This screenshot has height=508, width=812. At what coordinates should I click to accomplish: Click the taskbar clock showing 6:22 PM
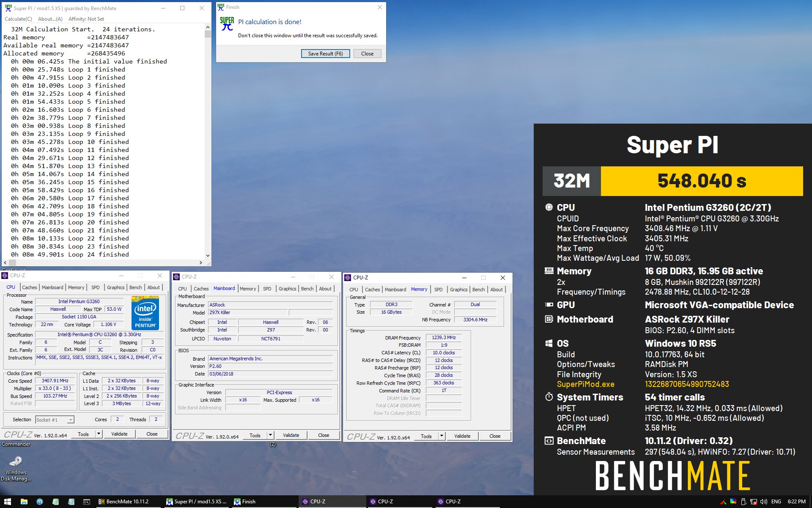(x=796, y=502)
